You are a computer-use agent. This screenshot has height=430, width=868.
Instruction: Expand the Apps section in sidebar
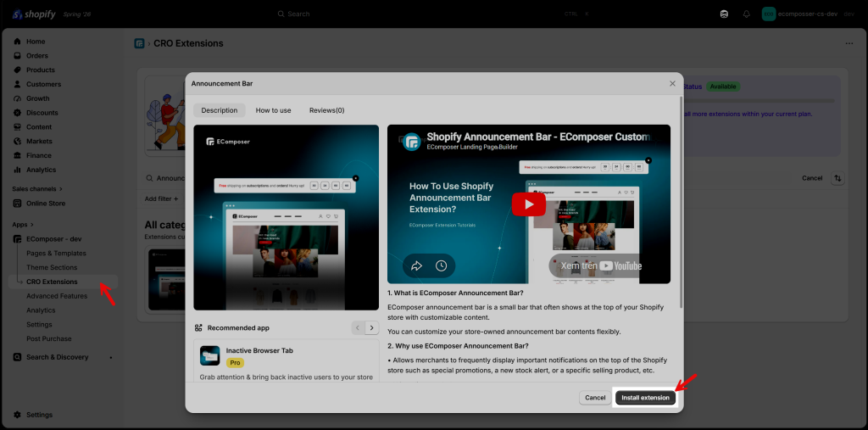(23, 225)
